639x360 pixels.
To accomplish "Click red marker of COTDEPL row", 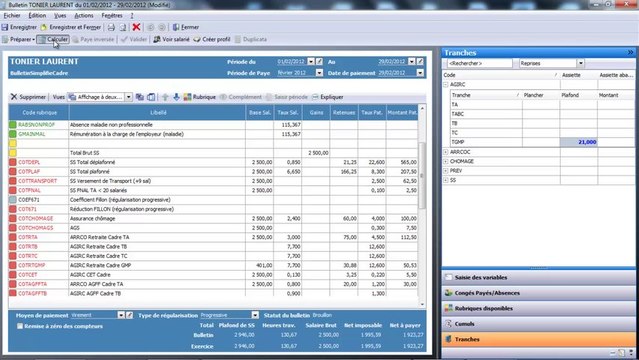I will (13, 162).
